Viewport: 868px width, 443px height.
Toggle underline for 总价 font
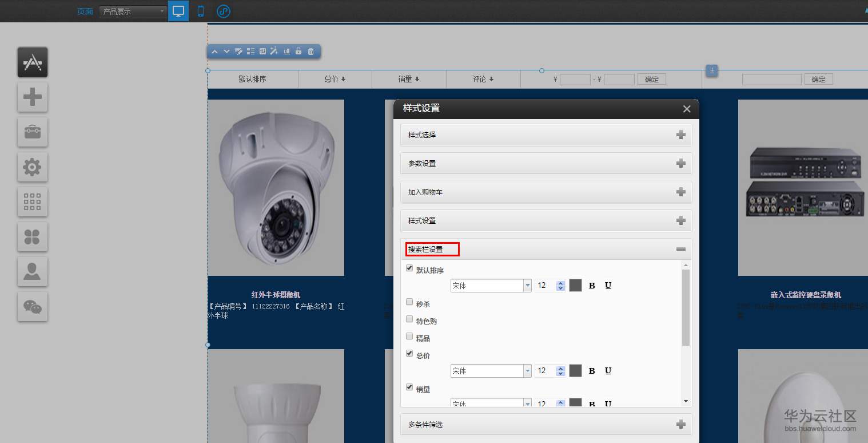[608, 371]
